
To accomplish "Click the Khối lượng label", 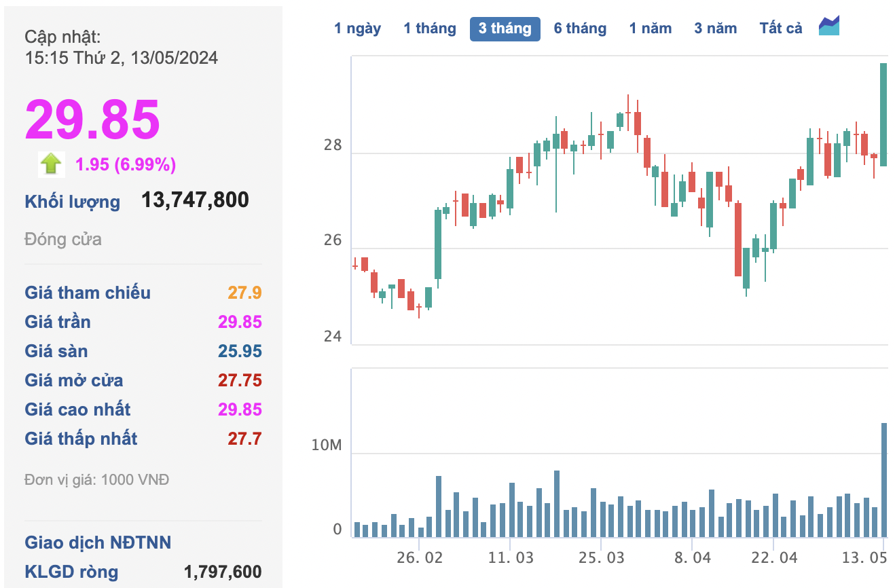I will tap(72, 202).
